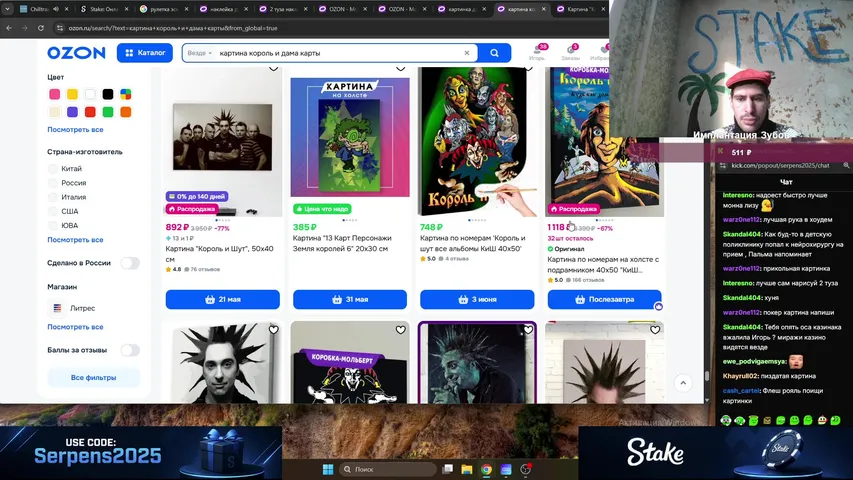Open Все фильтры button
This screenshot has height=480, width=853.
click(x=94, y=377)
